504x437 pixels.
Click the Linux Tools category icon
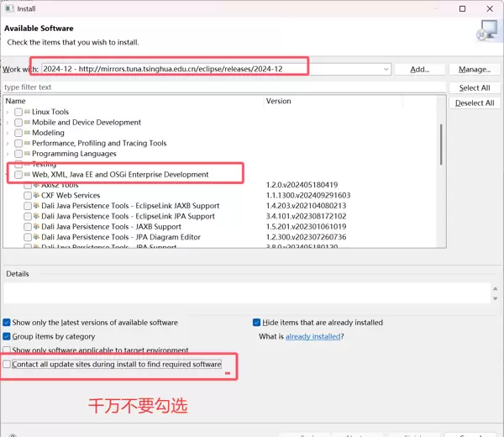point(28,112)
